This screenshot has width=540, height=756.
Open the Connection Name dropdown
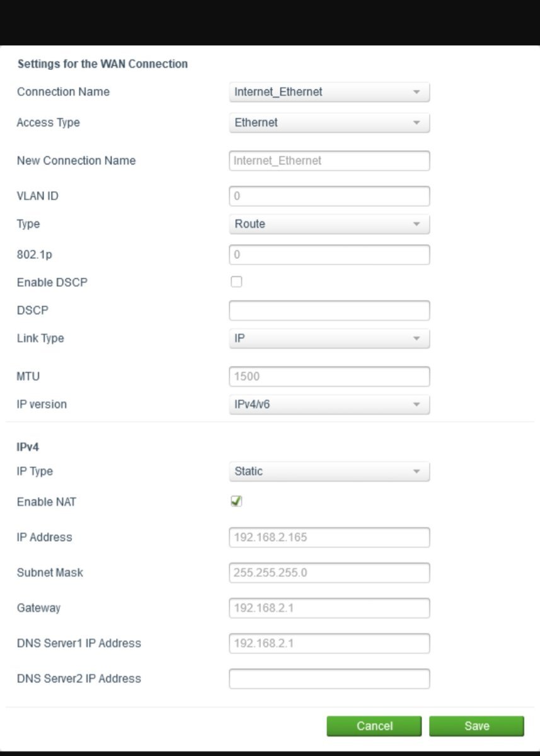pyautogui.click(x=329, y=92)
